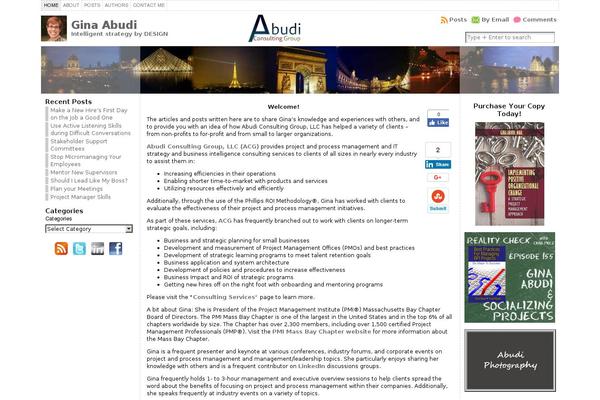Visit the PMI Mass Bay Chapter website link
The height and width of the screenshot is (400, 600).
pos(321,332)
